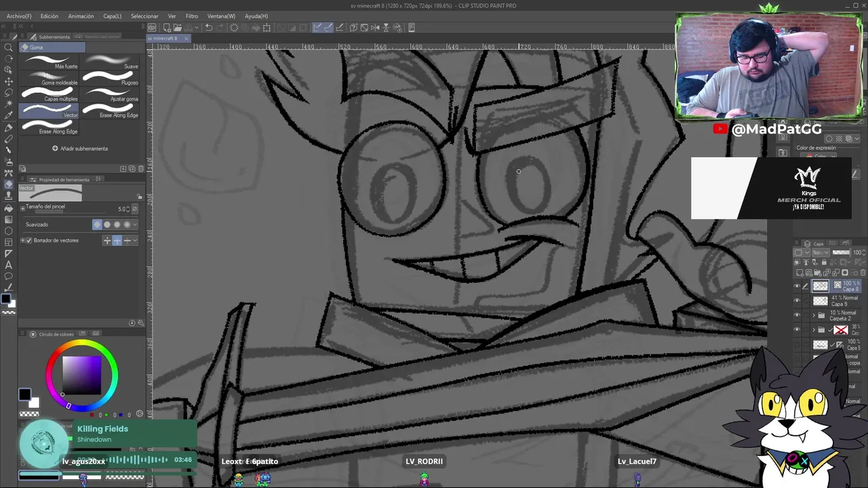Expand the 38% layer folder
The height and width of the screenshot is (488, 868).
click(x=814, y=330)
